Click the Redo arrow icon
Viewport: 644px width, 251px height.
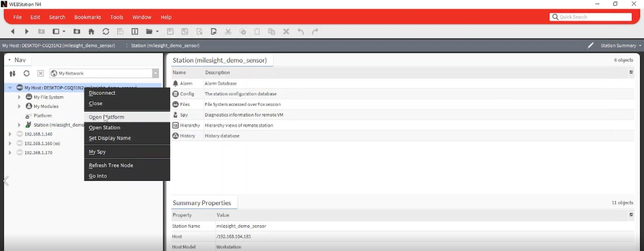click(x=315, y=31)
